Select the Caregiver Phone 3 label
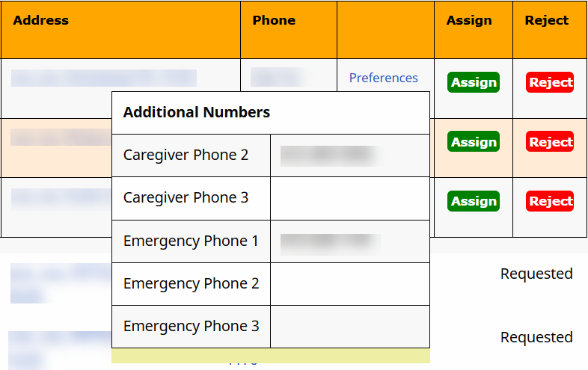The width and height of the screenshot is (588, 370). [x=186, y=198]
